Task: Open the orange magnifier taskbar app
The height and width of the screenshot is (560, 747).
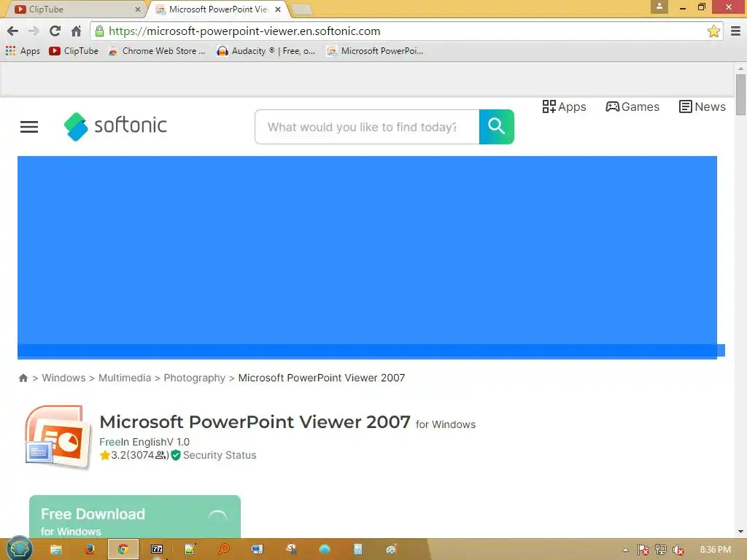Action: pos(223,550)
